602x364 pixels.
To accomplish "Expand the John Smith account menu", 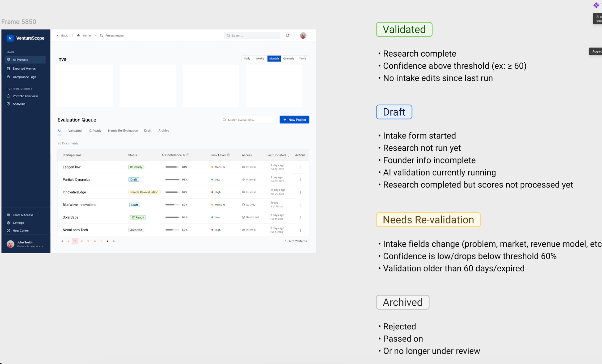I will point(43,246).
